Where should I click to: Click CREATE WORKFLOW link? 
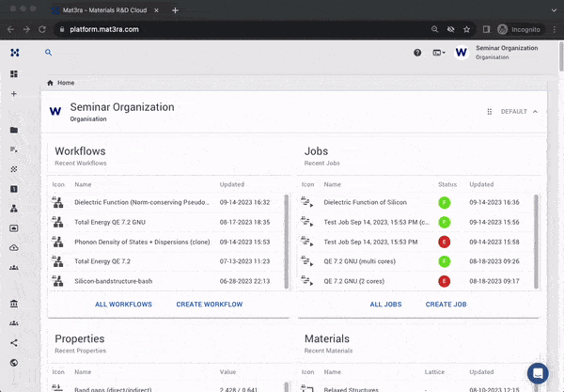[x=210, y=305]
